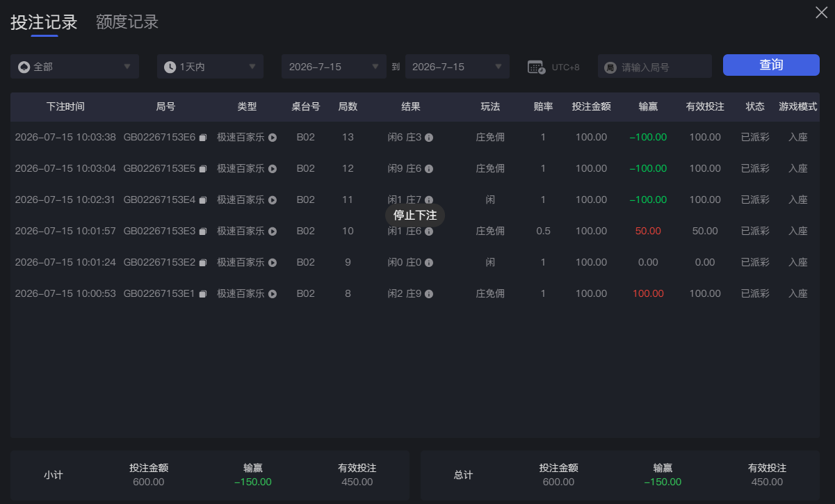Click the 查询 search button

[x=771, y=65]
